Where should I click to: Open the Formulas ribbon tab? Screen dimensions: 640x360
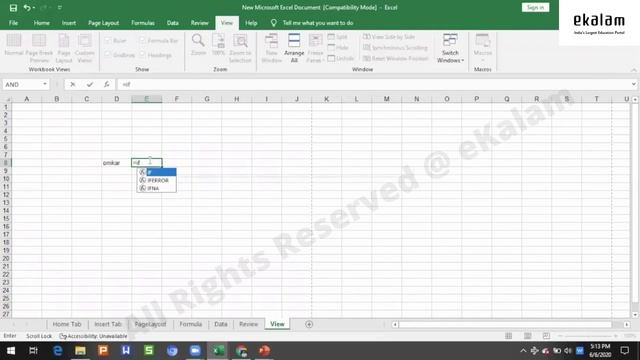pyautogui.click(x=143, y=23)
